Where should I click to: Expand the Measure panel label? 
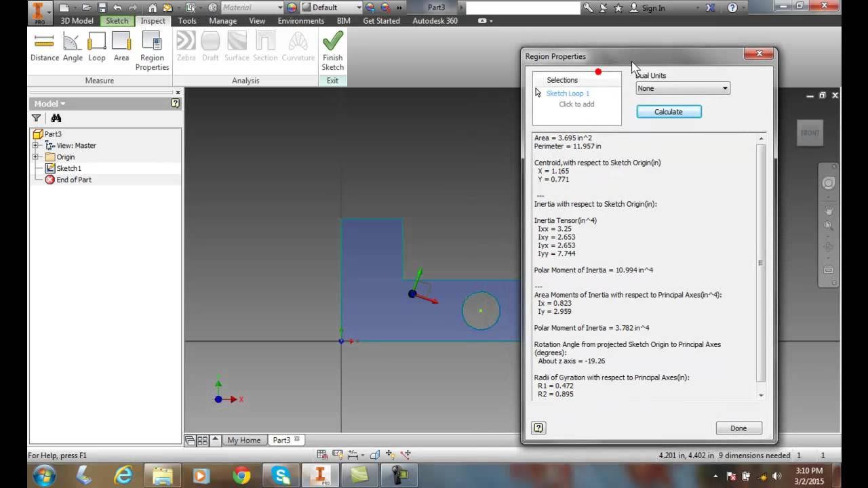click(x=99, y=81)
